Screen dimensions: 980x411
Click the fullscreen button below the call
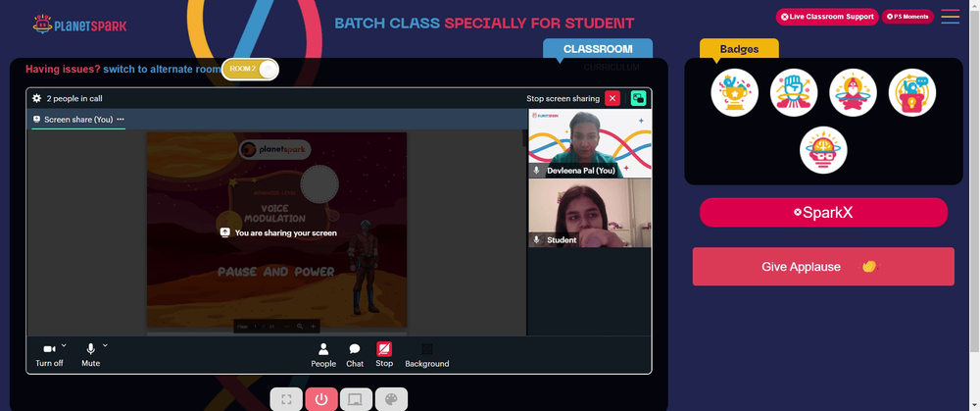point(286,399)
